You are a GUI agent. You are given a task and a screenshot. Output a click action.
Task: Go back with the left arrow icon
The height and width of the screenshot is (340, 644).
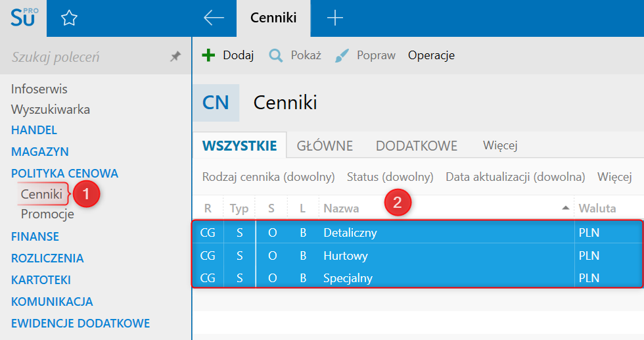click(x=214, y=18)
